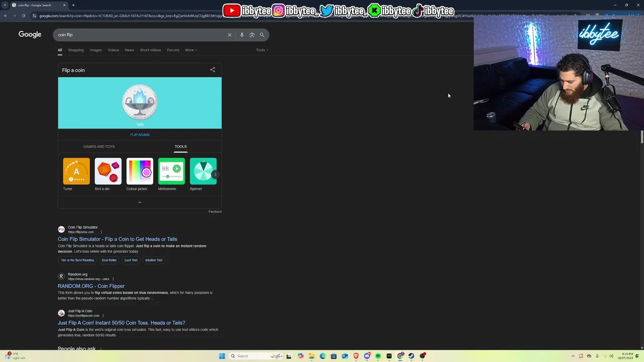Go back in the browser
The height and width of the screenshot is (362, 644).
(6, 16)
